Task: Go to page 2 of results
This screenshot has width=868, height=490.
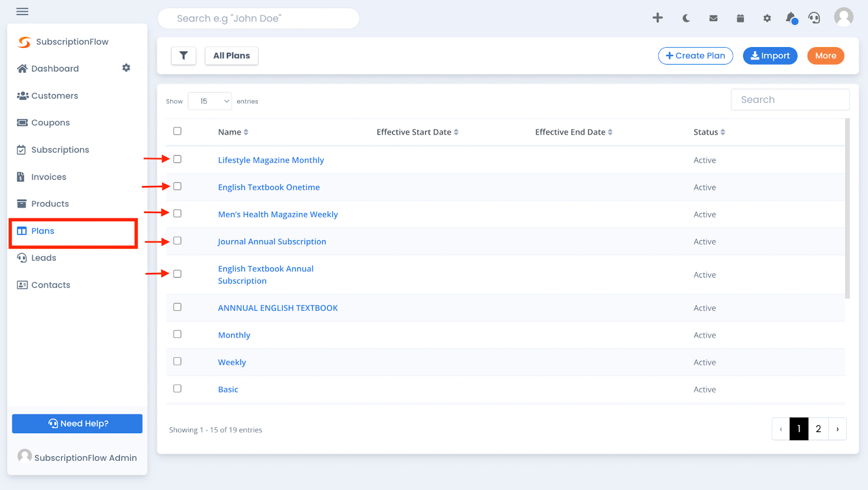Action: 818,429
